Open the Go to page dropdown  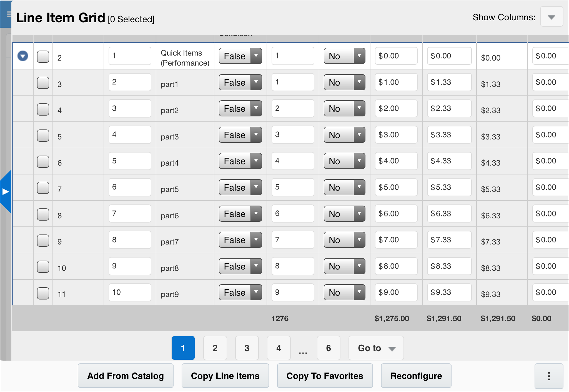(376, 348)
